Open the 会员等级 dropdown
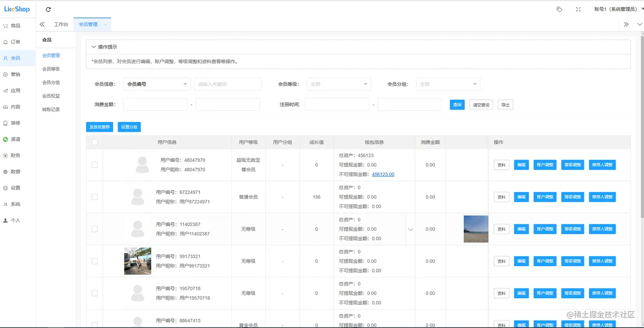 [339, 84]
